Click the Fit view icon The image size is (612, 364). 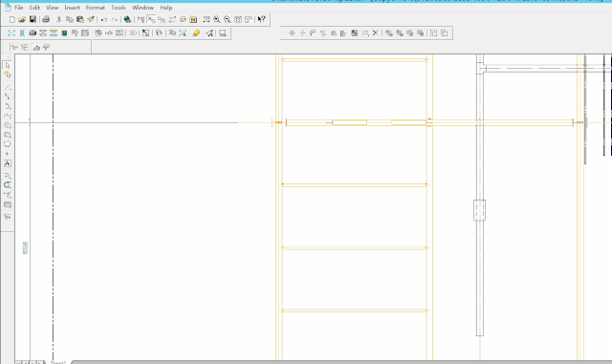tap(238, 19)
